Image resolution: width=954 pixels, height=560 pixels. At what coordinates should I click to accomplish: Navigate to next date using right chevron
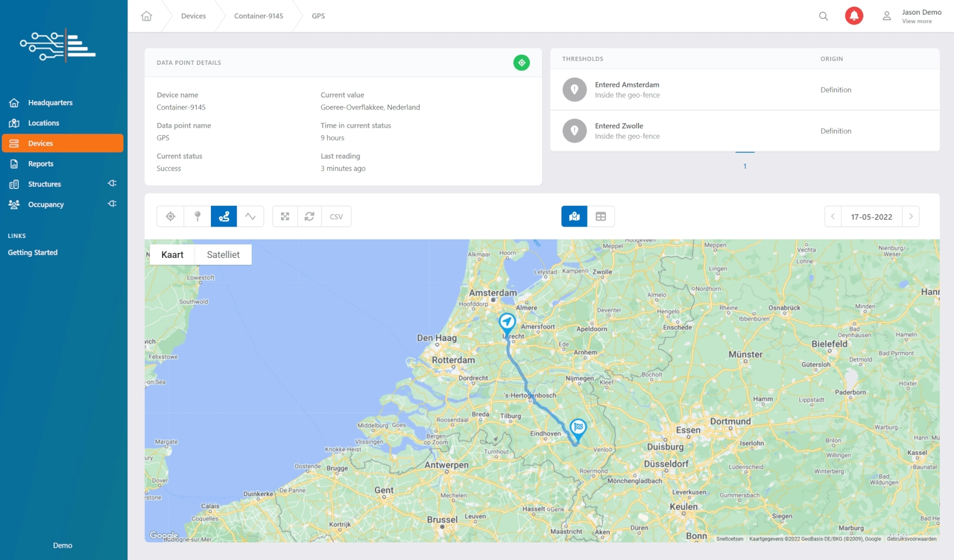click(x=910, y=216)
